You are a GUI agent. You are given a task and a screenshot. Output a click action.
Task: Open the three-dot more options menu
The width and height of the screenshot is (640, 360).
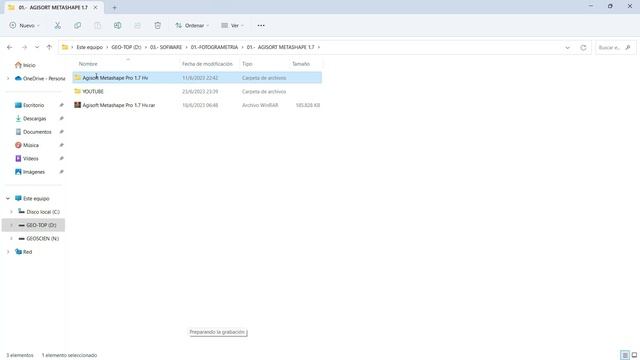tap(261, 25)
